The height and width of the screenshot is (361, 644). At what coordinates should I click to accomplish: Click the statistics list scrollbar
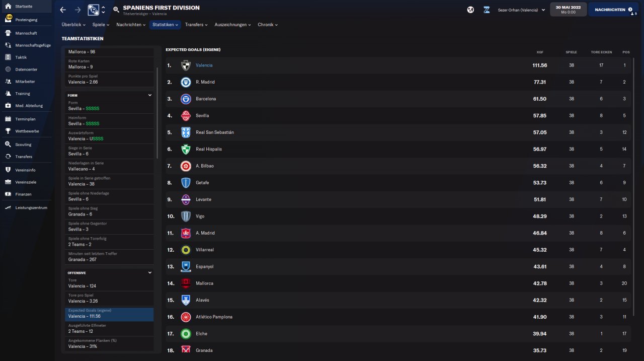pyautogui.click(x=157, y=113)
